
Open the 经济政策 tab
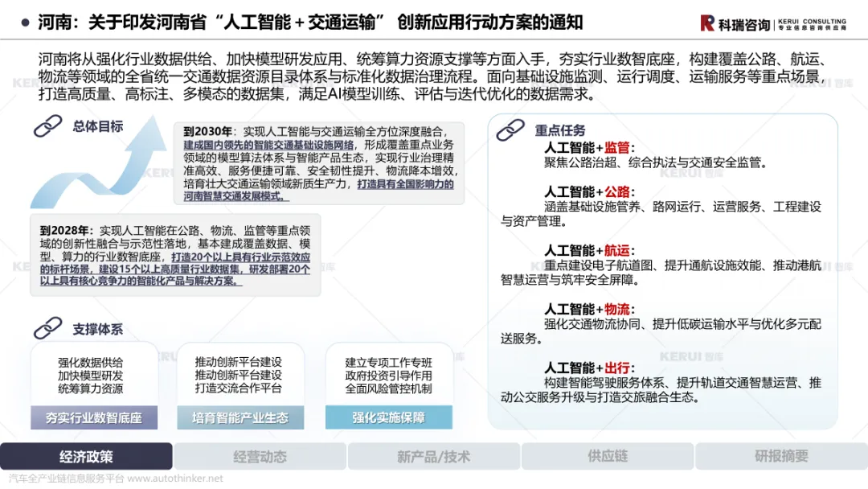point(86,456)
